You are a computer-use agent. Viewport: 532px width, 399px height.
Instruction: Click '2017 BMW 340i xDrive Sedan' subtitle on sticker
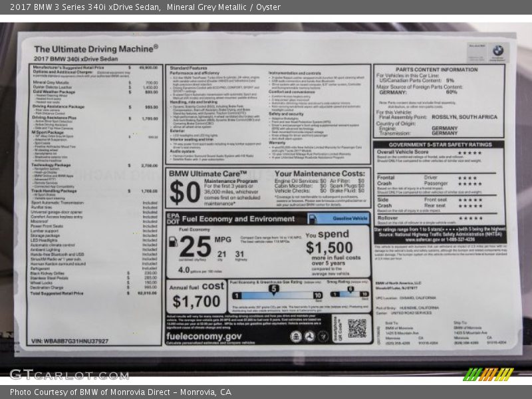point(76,59)
